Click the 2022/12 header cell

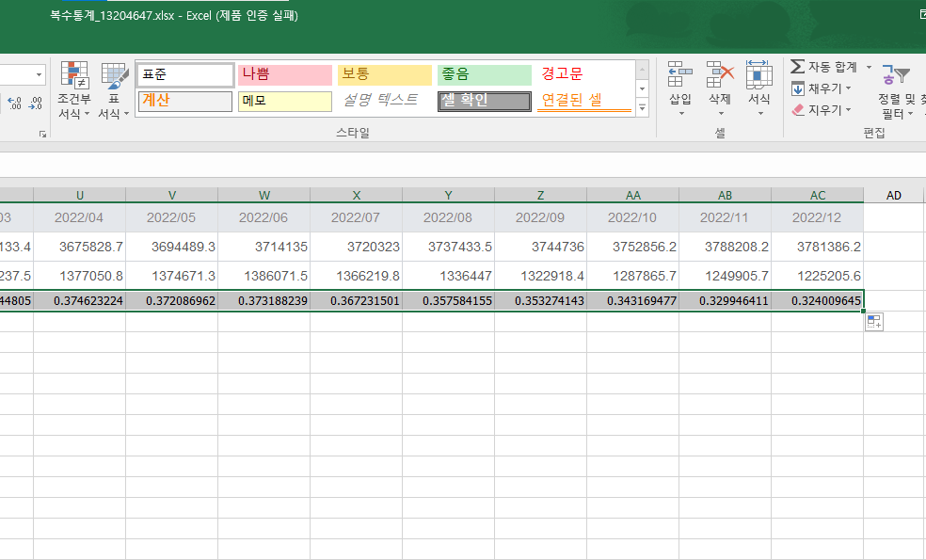(x=818, y=217)
